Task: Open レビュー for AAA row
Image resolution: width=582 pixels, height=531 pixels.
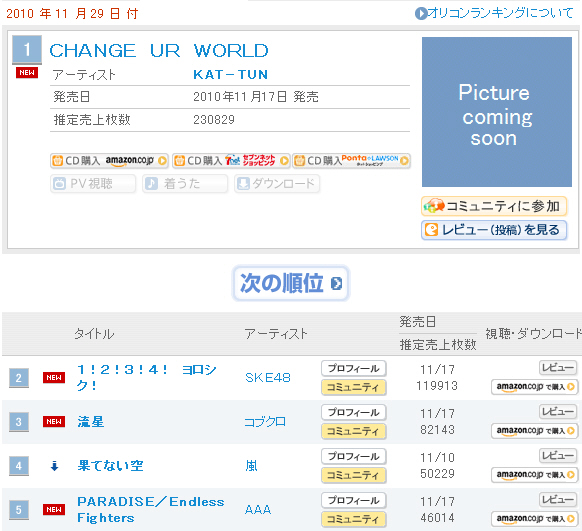Action: [558, 499]
